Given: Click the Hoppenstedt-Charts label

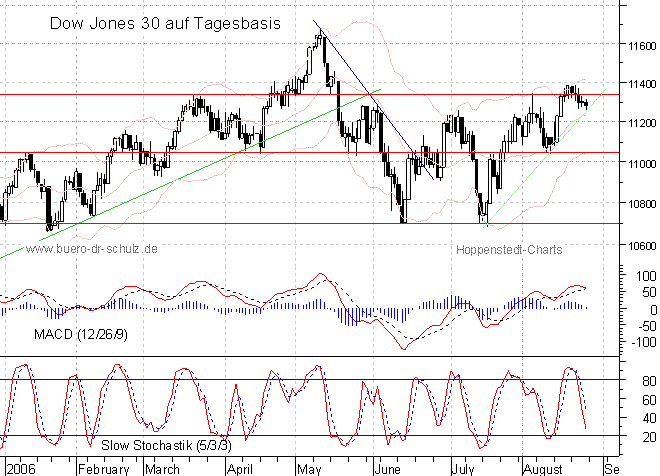Looking at the screenshot, I should (509, 250).
